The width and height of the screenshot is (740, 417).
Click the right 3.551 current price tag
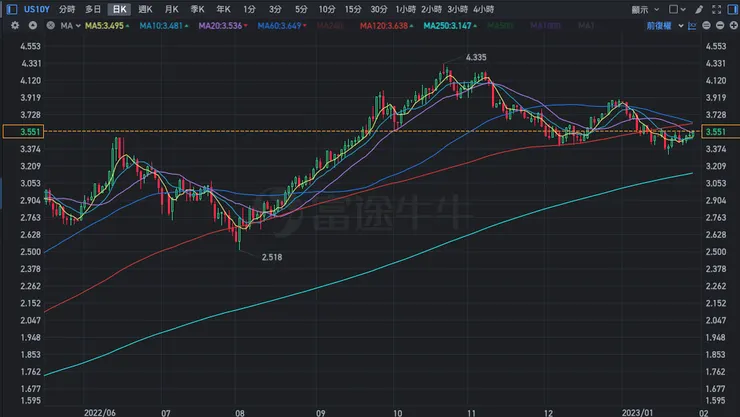(721, 132)
